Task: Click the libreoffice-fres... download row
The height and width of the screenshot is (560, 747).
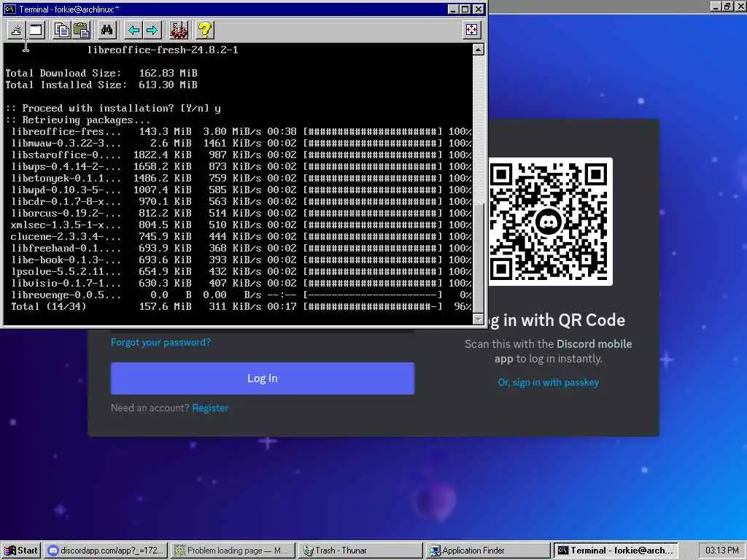Action: [x=241, y=131]
